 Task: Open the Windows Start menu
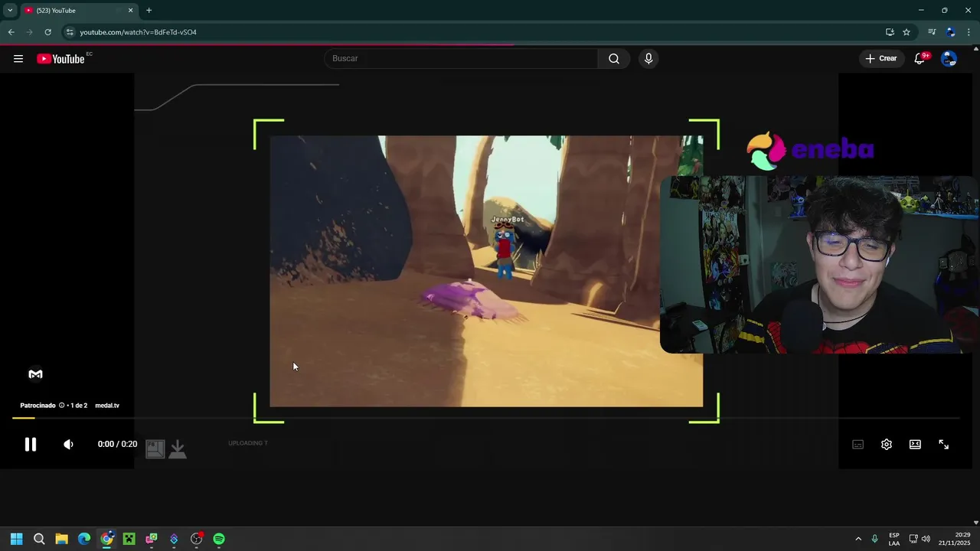pyautogui.click(x=16, y=539)
